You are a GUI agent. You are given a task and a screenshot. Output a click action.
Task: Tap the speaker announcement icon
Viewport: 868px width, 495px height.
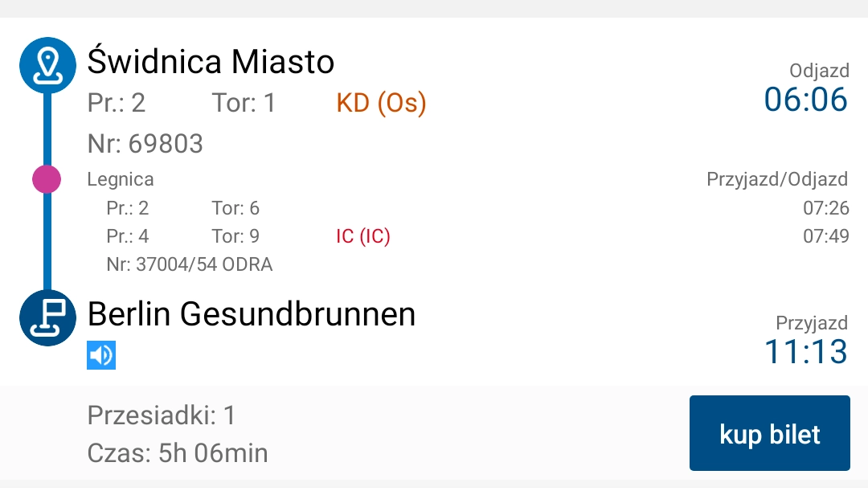pos(101,355)
